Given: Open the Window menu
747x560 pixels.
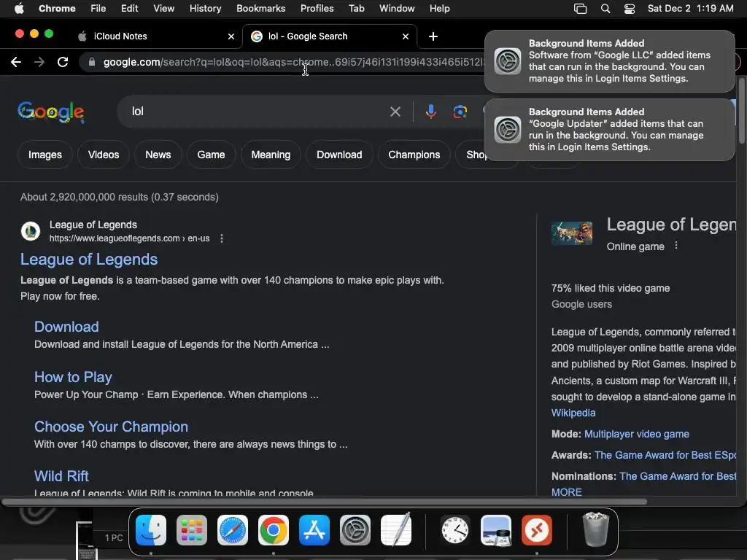Looking at the screenshot, I should coord(397,9).
